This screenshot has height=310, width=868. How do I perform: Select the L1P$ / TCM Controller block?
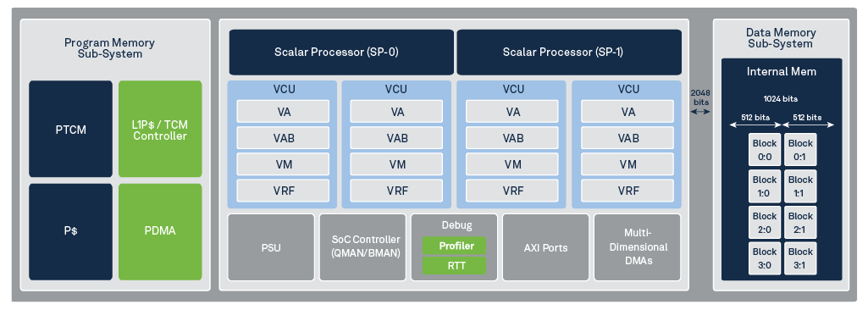click(160, 129)
